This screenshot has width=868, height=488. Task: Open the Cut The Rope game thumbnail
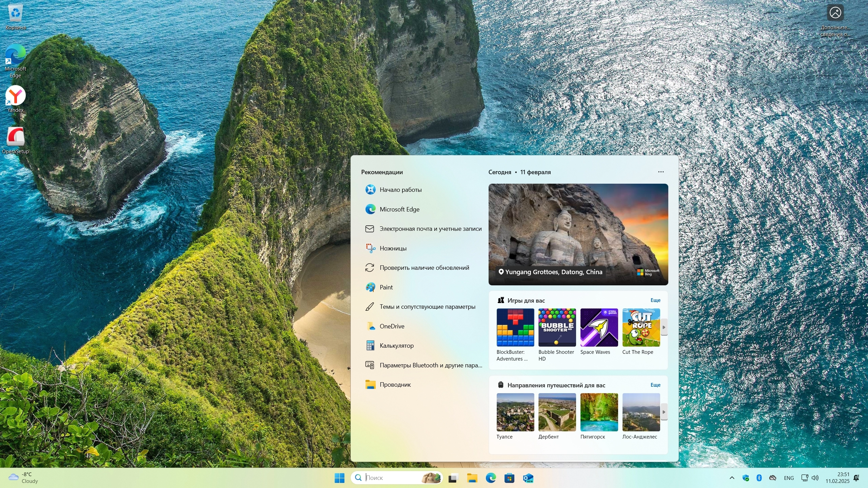641,327
